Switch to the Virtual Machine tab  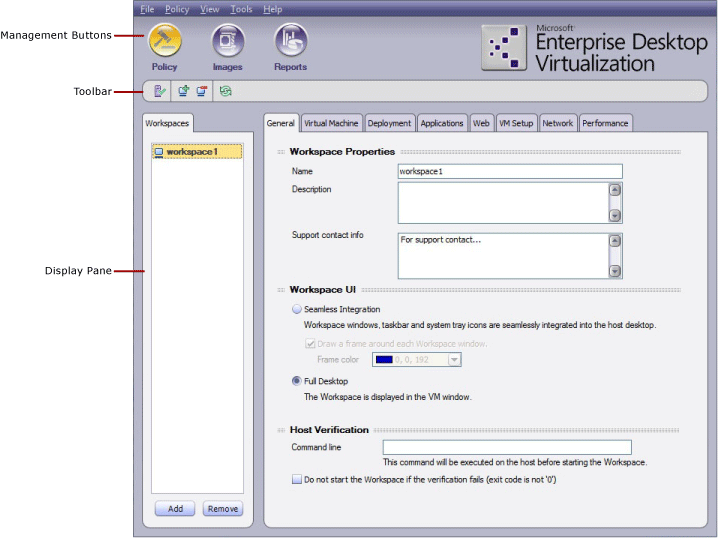click(x=330, y=123)
